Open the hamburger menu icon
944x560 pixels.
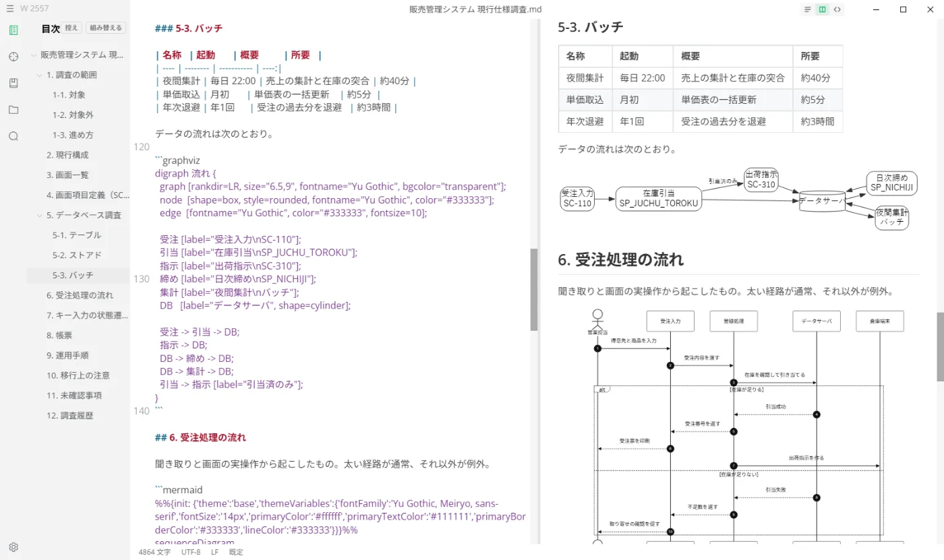(9, 9)
